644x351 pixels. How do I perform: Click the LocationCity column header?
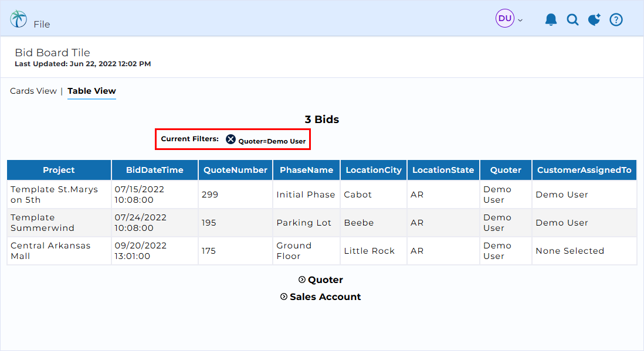(x=374, y=170)
